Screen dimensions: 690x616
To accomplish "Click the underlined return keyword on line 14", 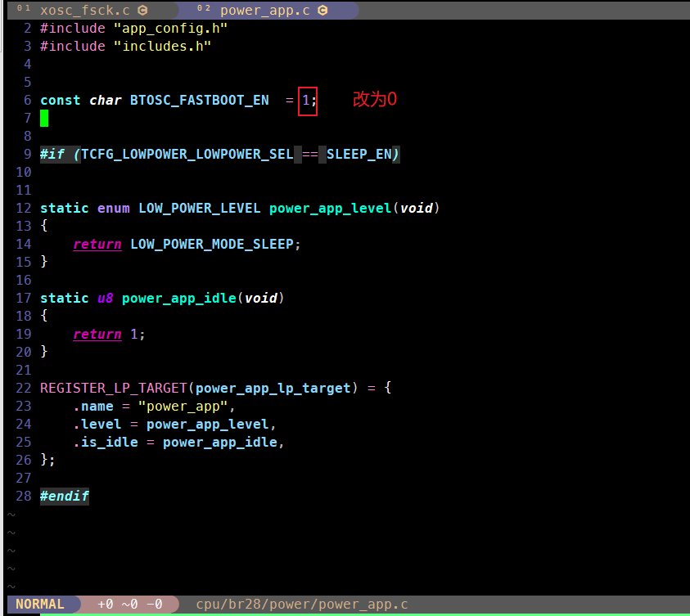I will tap(97, 244).
